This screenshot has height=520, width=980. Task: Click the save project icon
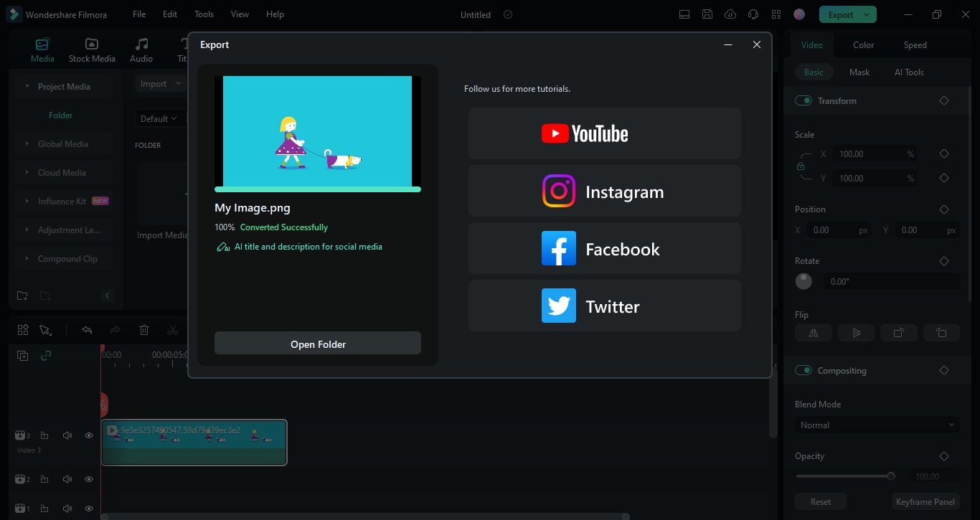coord(707,14)
